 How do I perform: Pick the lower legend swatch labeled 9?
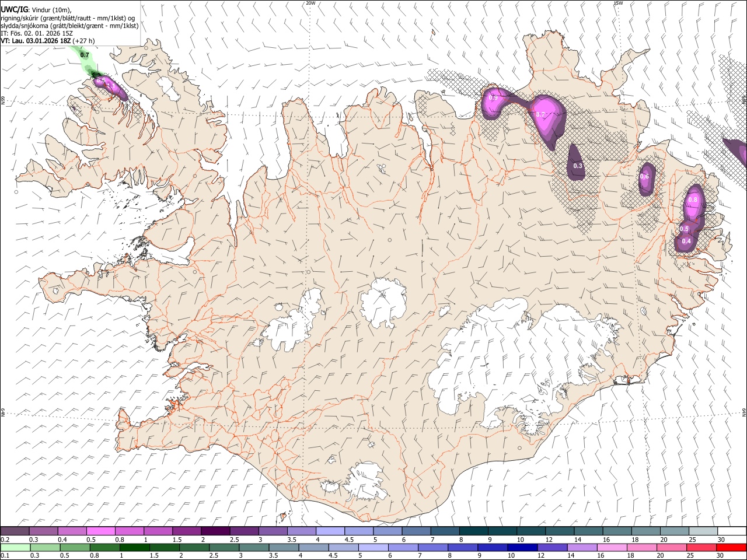coord(492,547)
